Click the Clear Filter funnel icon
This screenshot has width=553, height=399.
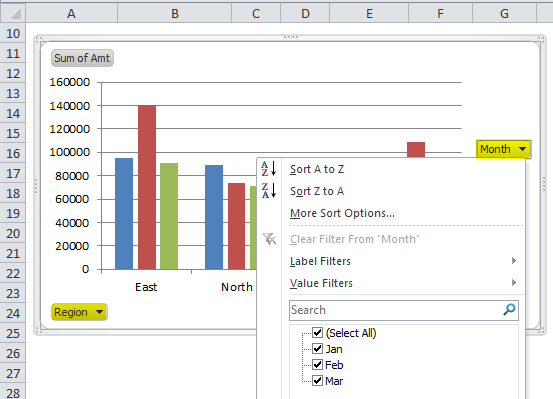pyautogui.click(x=269, y=239)
